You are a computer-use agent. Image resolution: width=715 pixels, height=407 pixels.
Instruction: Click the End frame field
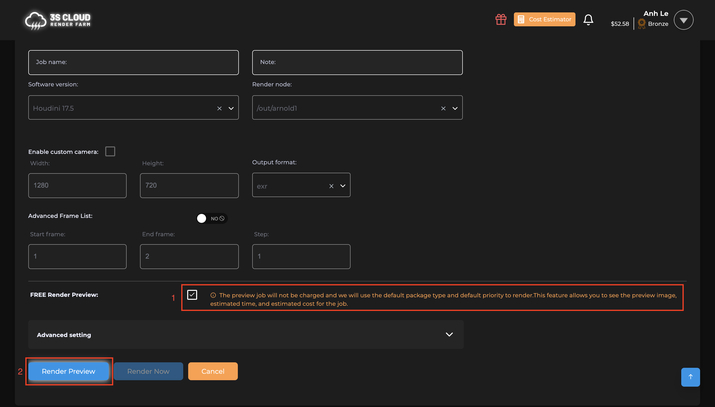189,257
